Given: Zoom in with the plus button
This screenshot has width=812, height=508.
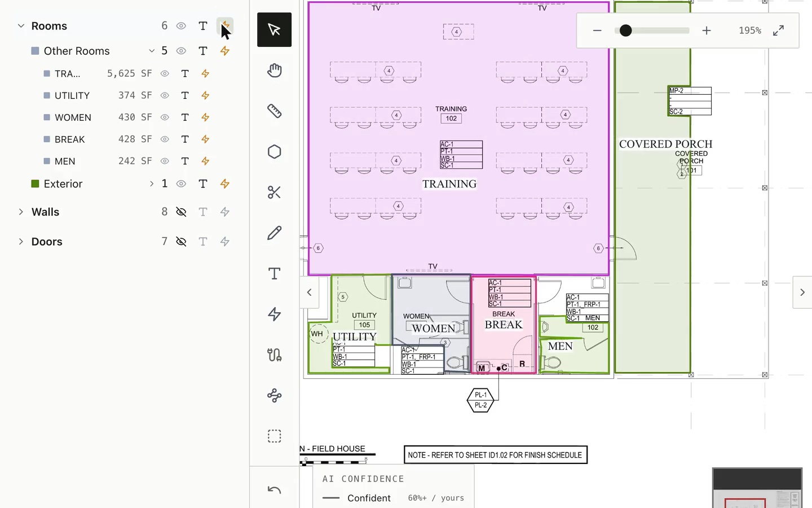Looking at the screenshot, I should coord(707,30).
